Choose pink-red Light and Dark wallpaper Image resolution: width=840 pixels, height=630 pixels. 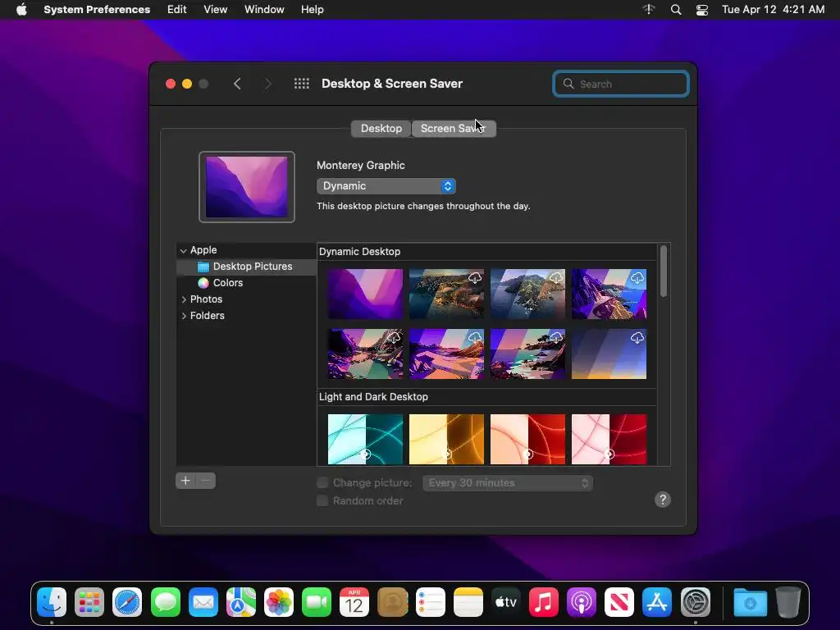(609, 439)
